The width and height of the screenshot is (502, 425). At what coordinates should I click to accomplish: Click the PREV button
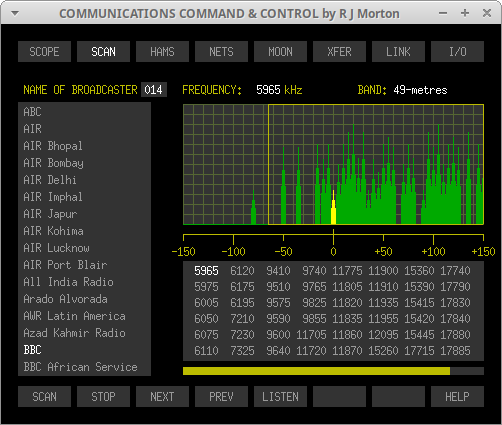[x=221, y=397]
